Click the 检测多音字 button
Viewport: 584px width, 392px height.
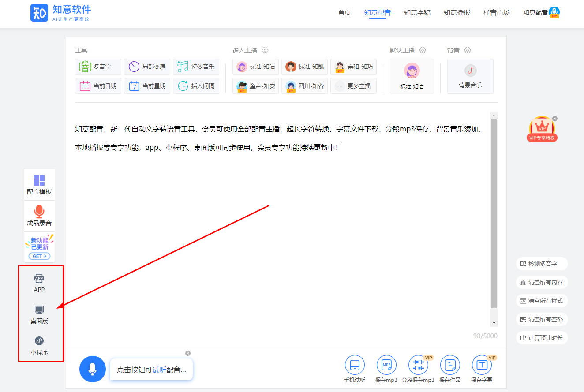542,264
